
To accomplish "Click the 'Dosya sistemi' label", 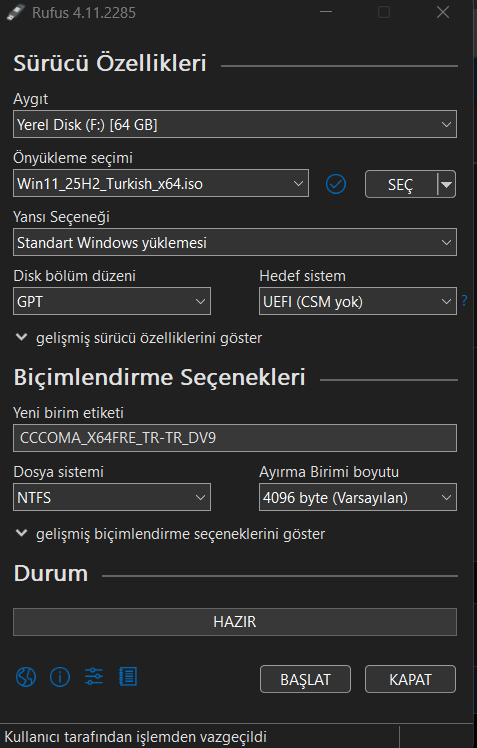I will pyautogui.click(x=59, y=472).
